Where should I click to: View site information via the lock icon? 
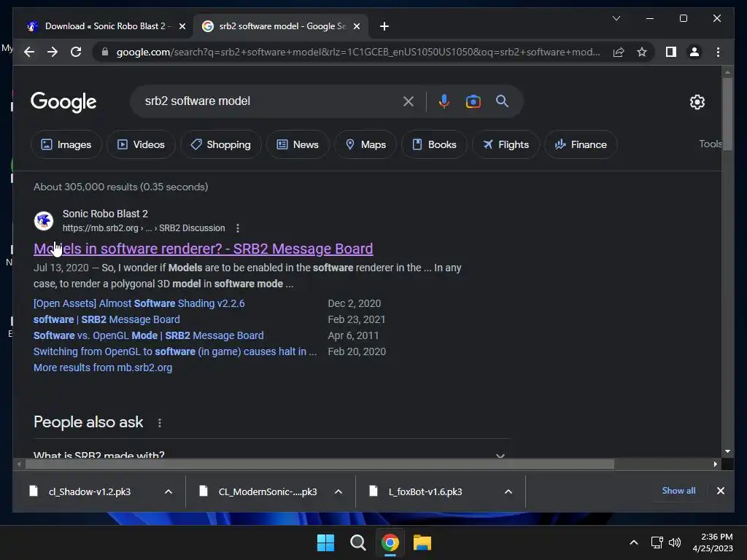coord(105,52)
